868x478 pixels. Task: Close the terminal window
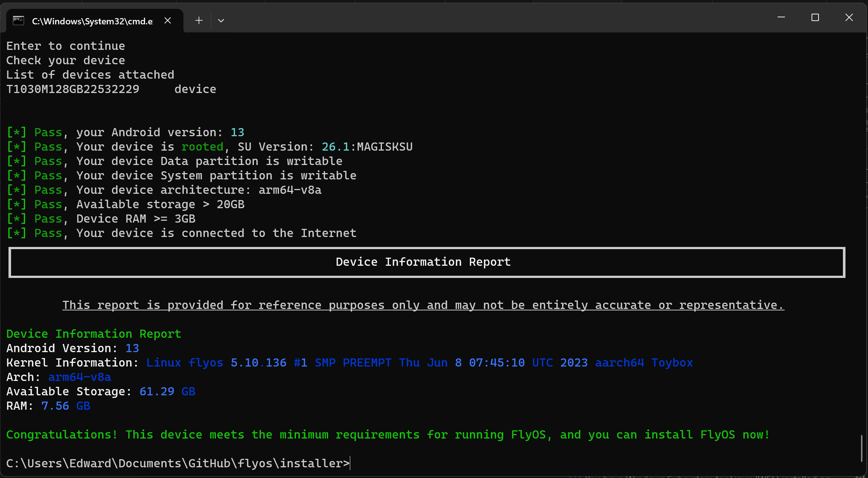[x=849, y=17]
